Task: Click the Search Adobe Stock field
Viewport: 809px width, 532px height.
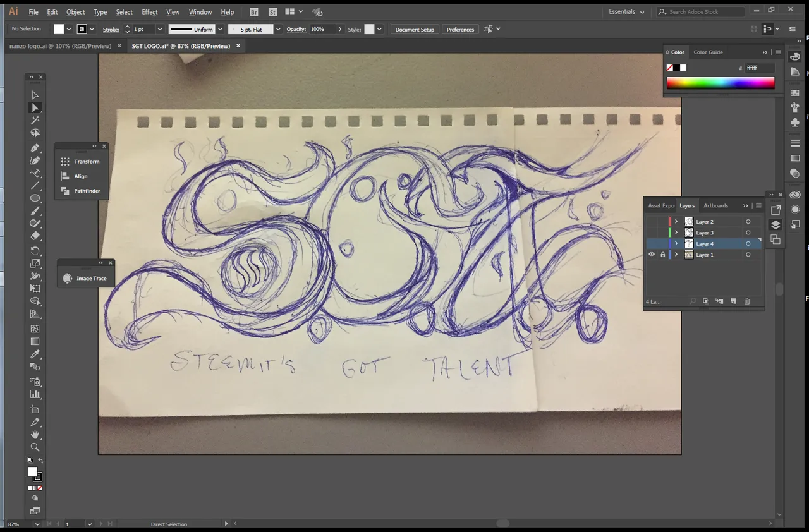Action: click(x=700, y=12)
